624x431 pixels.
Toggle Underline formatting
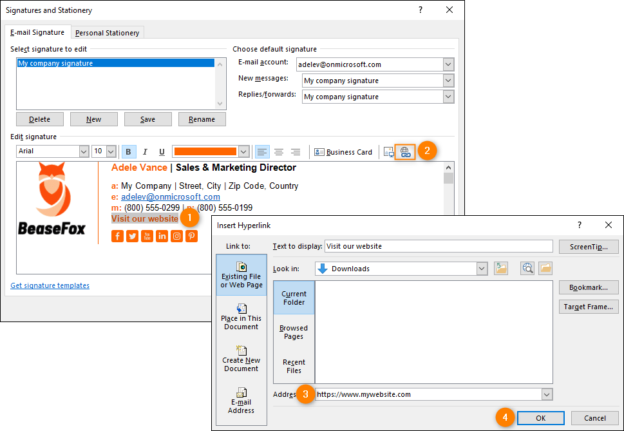160,152
